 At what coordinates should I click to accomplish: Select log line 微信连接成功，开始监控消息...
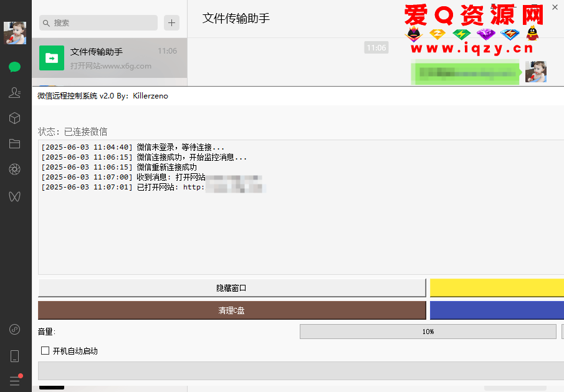144,158
